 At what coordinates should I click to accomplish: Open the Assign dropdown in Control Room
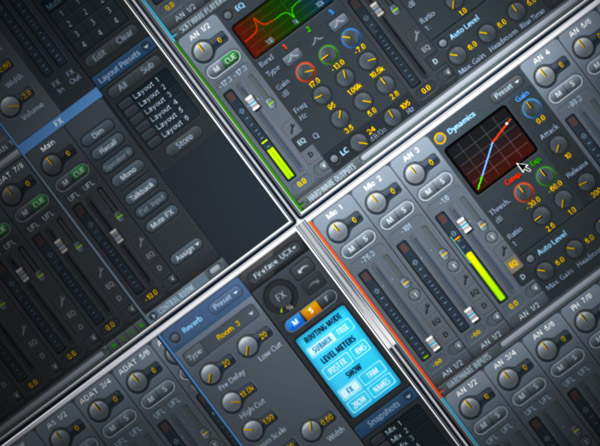click(188, 252)
